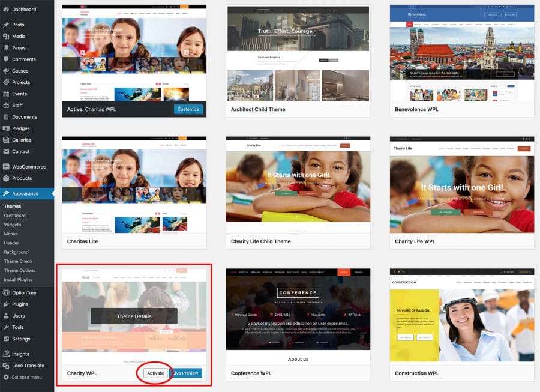Screen dimensions: 540x392
Task: Open Media library via its icon
Action: tap(5, 36)
